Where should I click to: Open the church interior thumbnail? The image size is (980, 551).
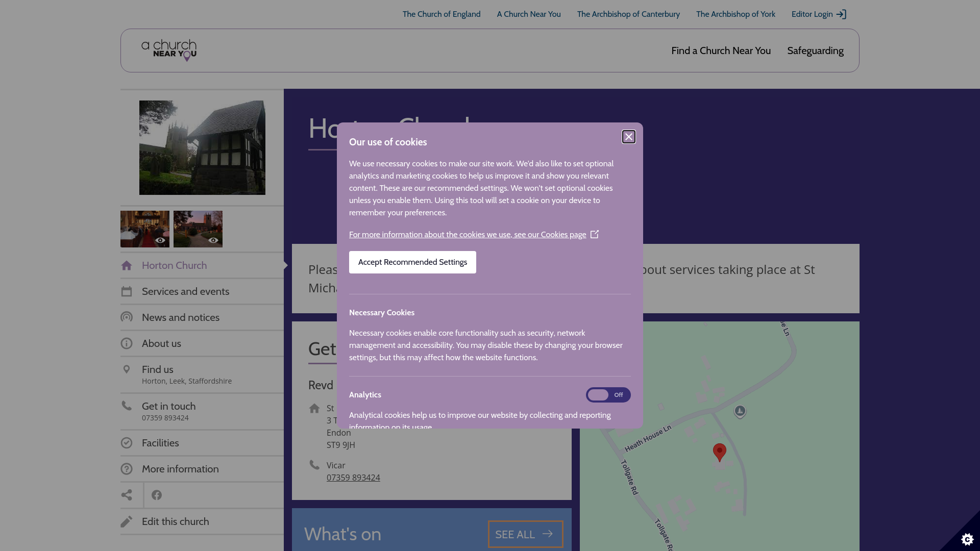tap(145, 229)
